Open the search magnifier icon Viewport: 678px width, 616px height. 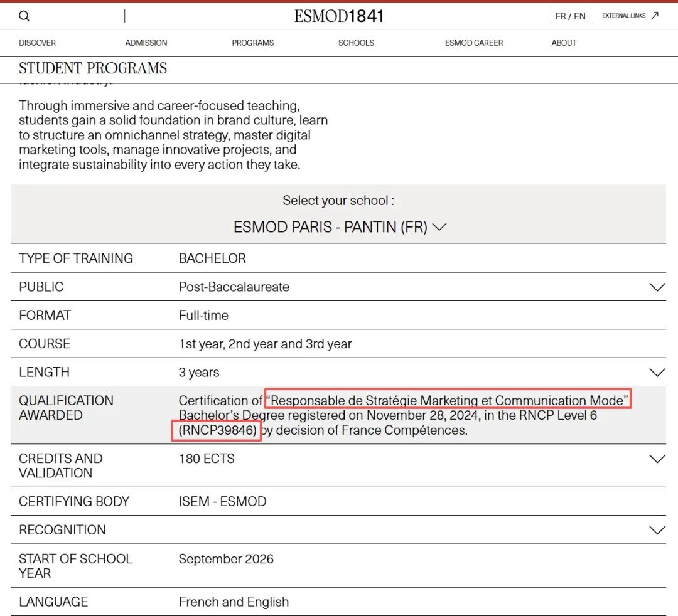[x=24, y=16]
